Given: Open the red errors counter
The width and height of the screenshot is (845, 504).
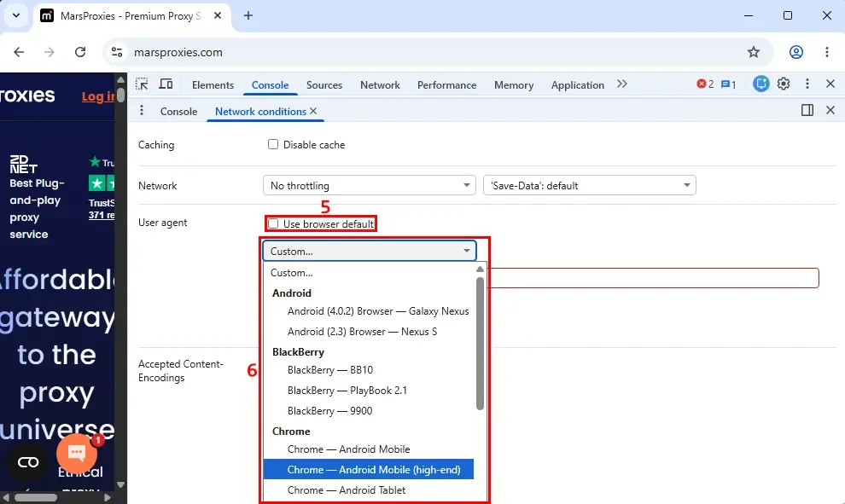Looking at the screenshot, I should pos(705,84).
